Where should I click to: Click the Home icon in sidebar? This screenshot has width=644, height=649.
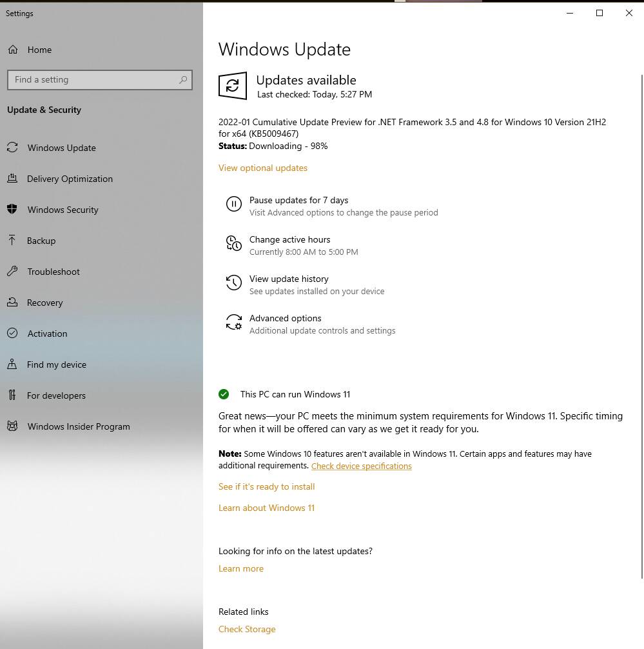13,50
